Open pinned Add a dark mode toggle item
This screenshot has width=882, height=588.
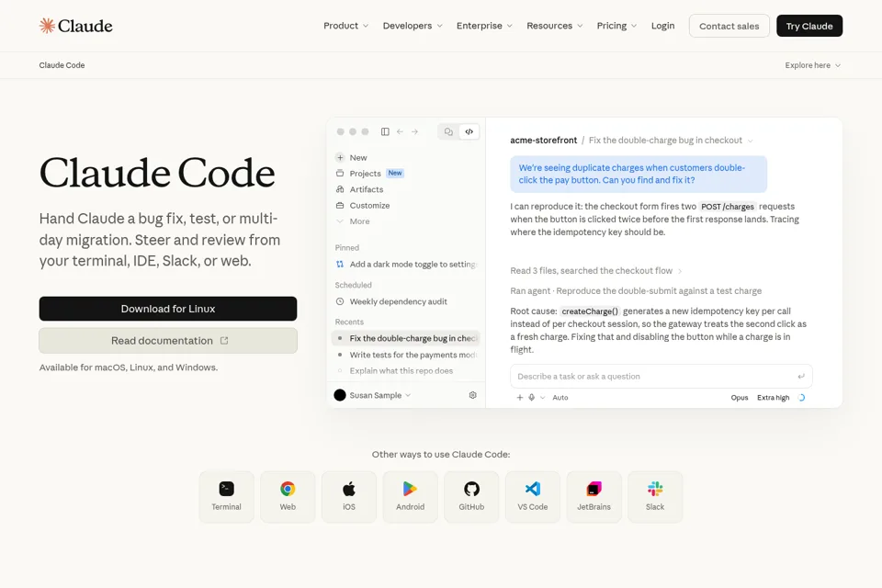point(405,264)
